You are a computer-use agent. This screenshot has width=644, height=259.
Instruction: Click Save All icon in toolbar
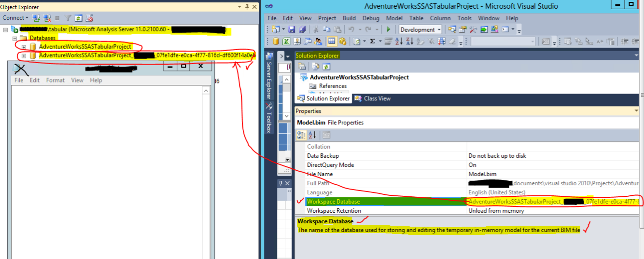tap(302, 29)
